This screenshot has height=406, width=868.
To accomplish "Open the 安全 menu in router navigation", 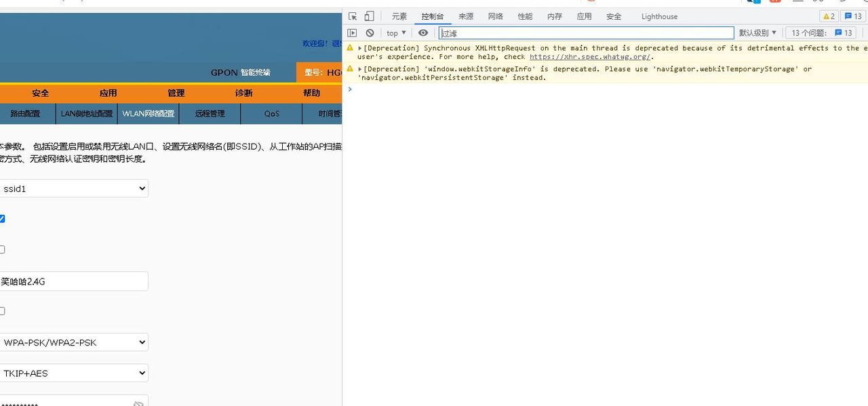I will 40,93.
